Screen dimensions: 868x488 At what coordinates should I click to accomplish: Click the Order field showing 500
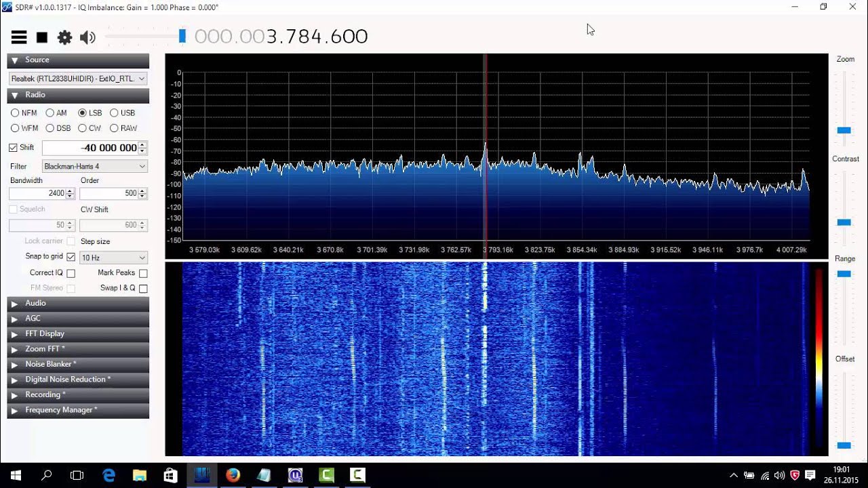[108, 193]
